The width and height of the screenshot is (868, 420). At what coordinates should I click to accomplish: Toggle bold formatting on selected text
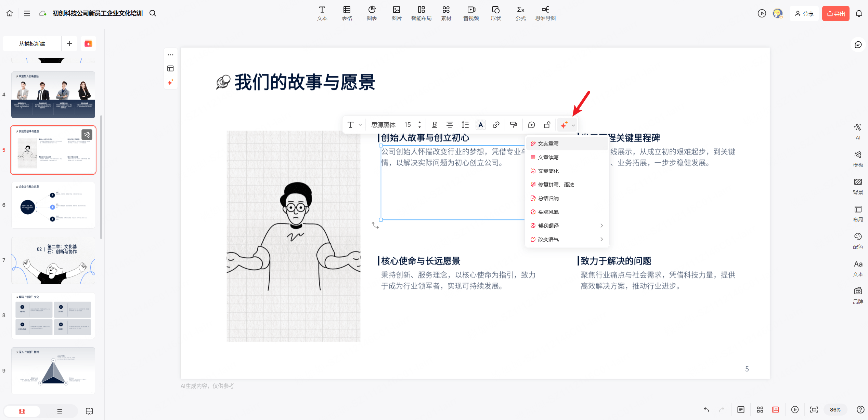pyautogui.click(x=435, y=125)
